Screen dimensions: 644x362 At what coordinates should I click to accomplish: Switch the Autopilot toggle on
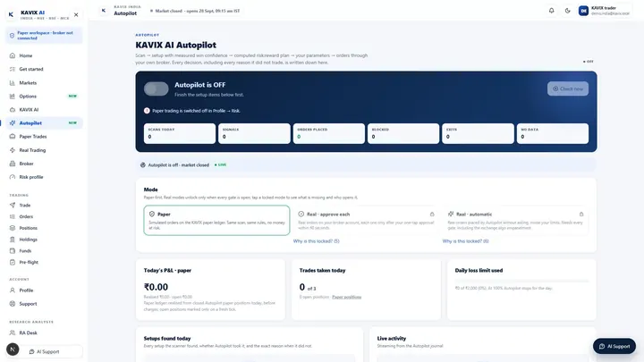click(x=156, y=88)
